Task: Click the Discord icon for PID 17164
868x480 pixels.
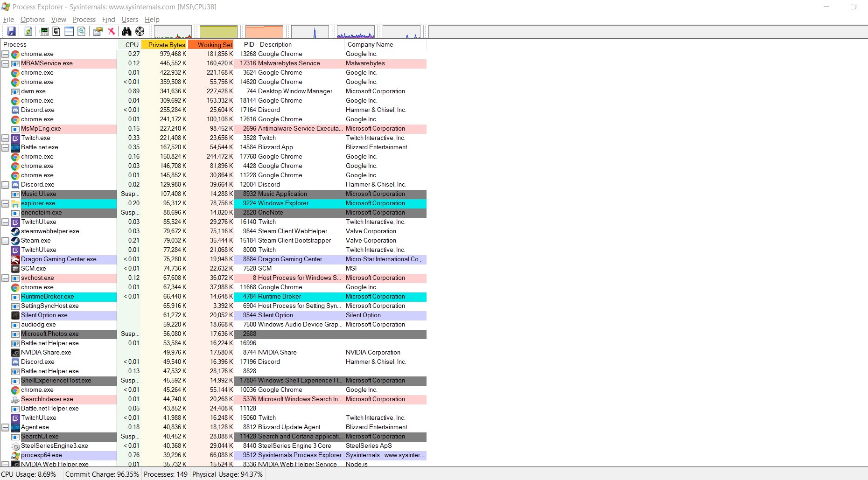Action: coord(15,110)
